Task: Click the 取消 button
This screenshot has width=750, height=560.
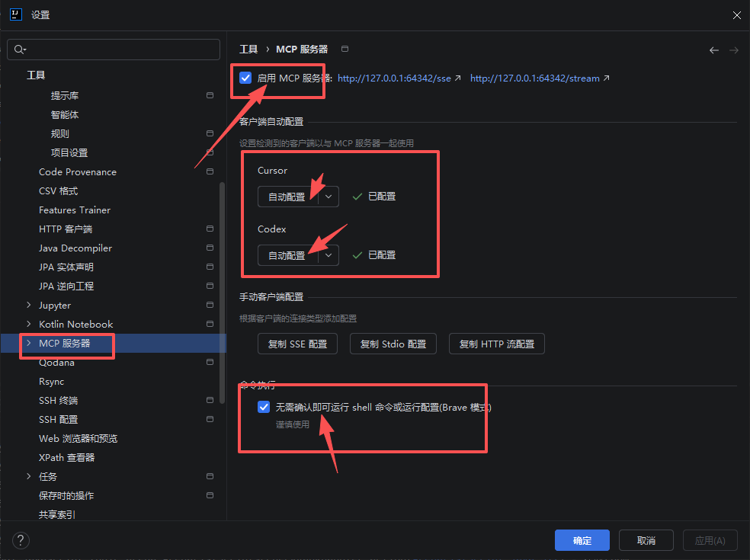Action: tap(646, 540)
